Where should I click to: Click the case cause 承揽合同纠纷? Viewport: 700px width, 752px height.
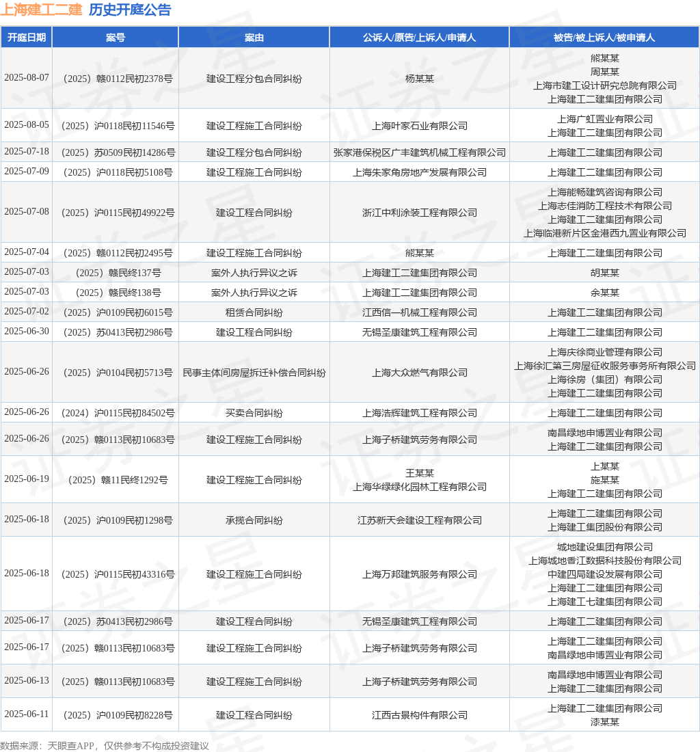pos(254,520)
